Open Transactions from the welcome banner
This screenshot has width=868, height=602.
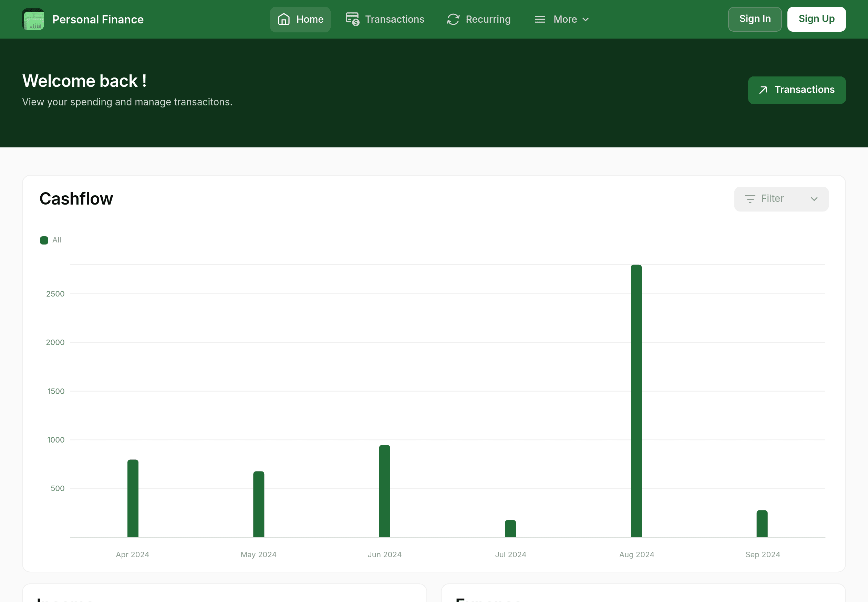(x=797, y=90)
